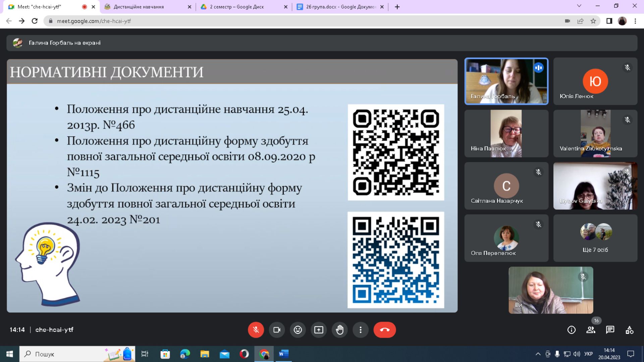Open the activities icon
Image resolution: width=644 pixels, height=362 pixels.
coord(630,330)
